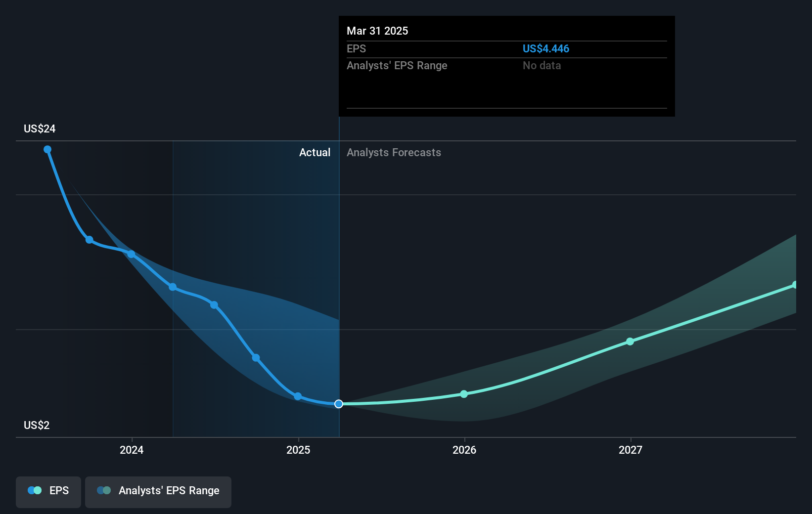Click the last forecast point at chart's right edge
Image resolution: width=812 pixels, height=514 pixels.
tap(795, 285)
